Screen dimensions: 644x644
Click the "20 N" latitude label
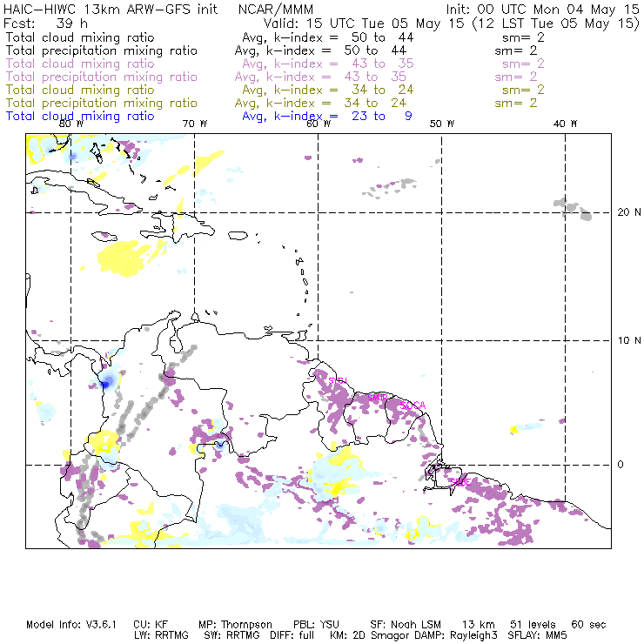click(629, 212)
